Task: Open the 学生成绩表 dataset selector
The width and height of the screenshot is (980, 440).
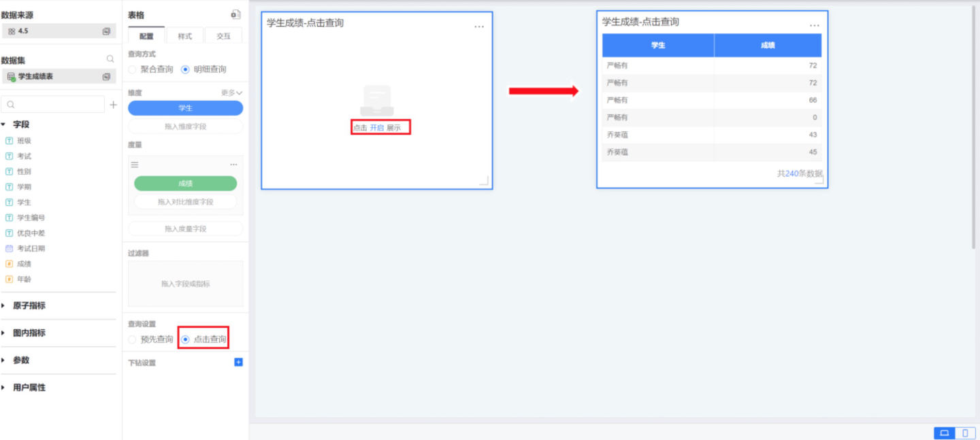Action: tap(59, 77)
